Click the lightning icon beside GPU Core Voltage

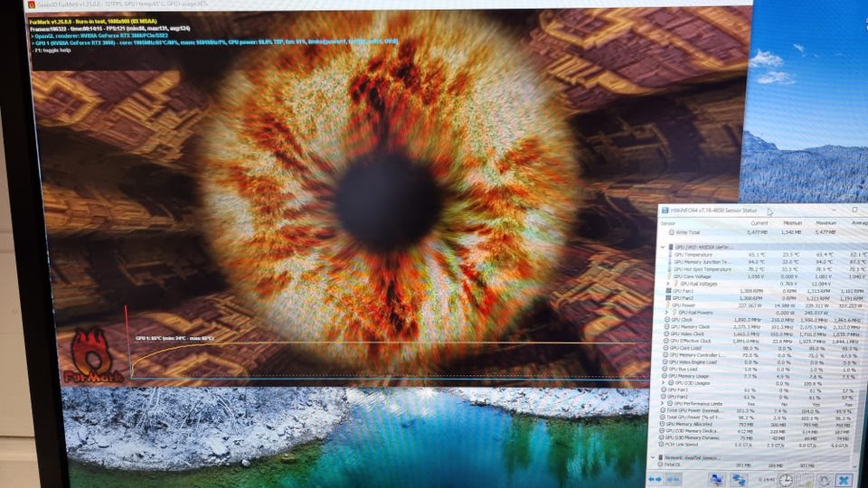pyautogui.click(x=669, y=277)
